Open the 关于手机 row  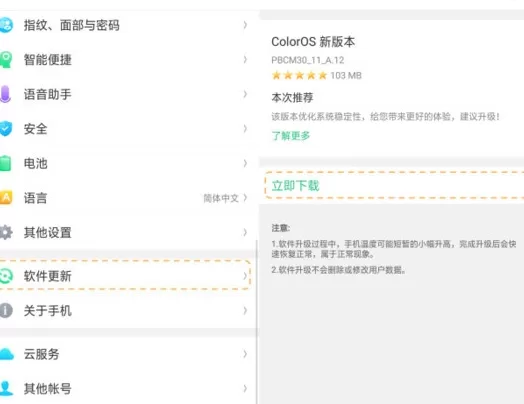tap(128, 310)
